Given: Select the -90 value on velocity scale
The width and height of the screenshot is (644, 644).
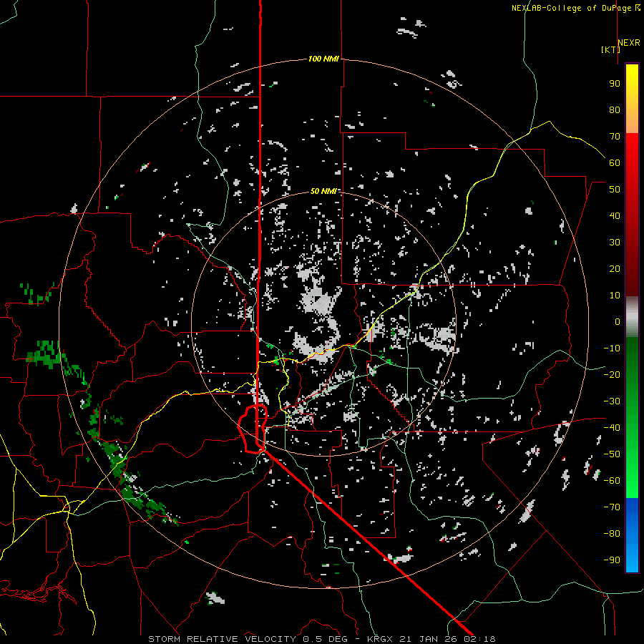Looking at the screenshot, I should 612,560.
